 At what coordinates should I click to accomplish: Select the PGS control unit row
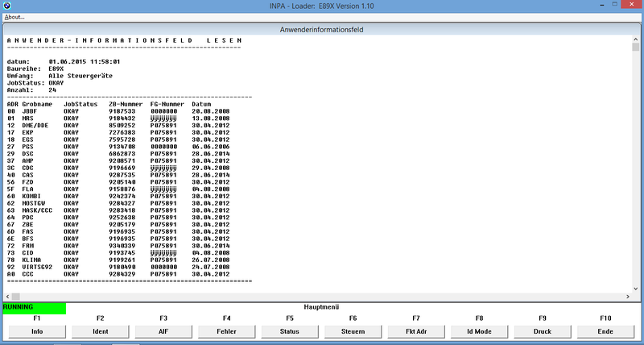[x=118, y=147]
